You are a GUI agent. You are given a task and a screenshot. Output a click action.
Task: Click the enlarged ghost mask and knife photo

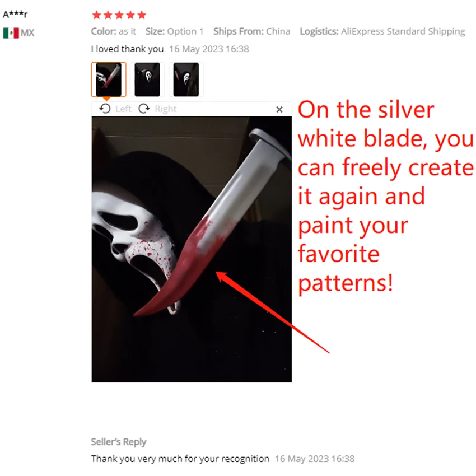tap(192, 249)
